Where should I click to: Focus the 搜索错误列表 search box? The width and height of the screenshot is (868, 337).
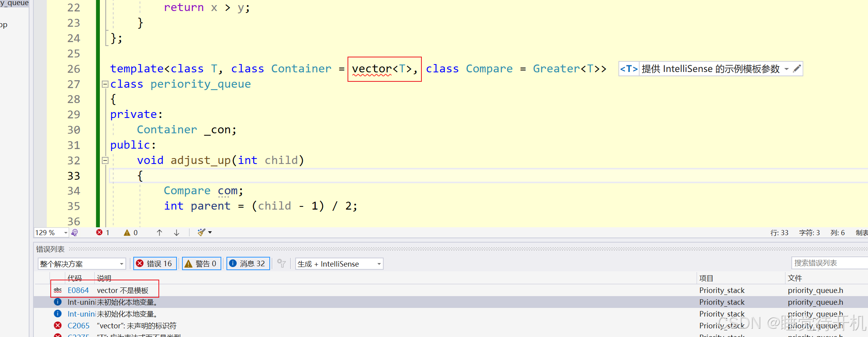click(x=829, y=263)
